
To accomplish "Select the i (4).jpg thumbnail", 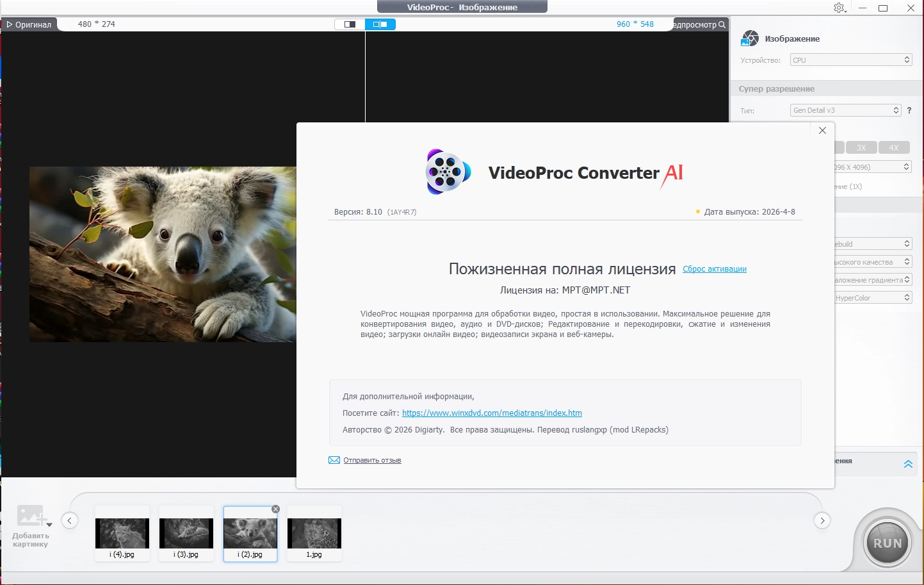I will [x=122, y=533].
